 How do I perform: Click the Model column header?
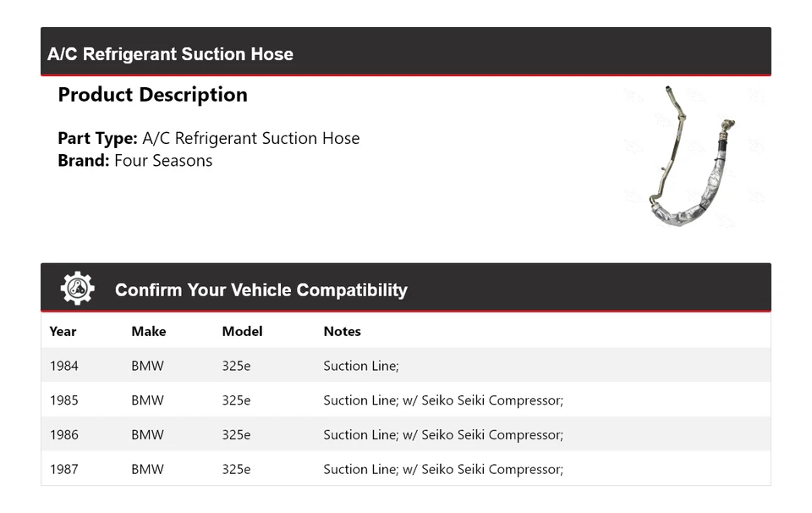(x=242, y=331)
